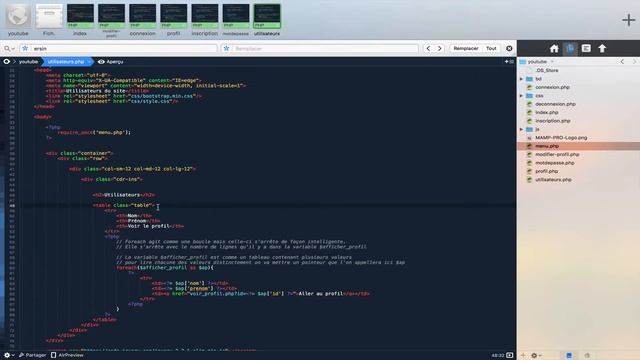
Task: Go forward in sidebar file browser
Action: [x=634, y=62]
